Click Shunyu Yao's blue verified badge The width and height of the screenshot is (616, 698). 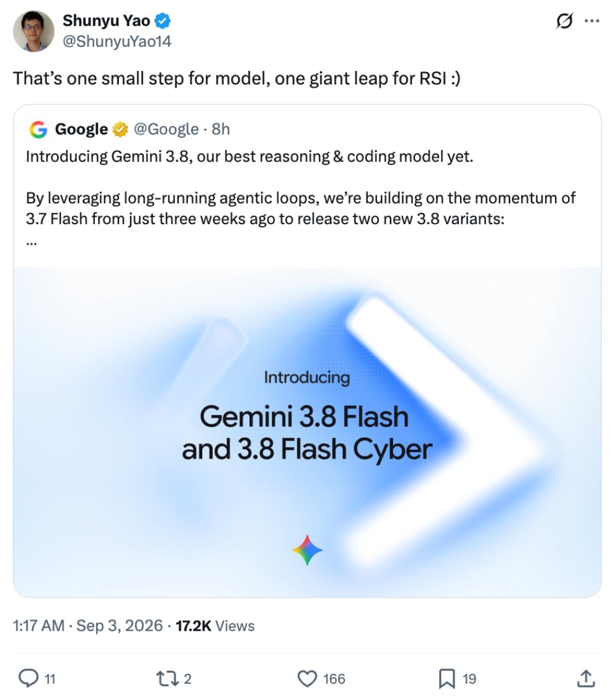[x=163, y=20]
